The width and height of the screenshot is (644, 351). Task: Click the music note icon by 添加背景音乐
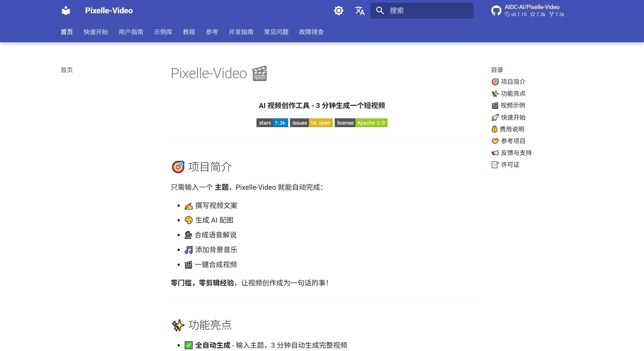coord(189,250)
